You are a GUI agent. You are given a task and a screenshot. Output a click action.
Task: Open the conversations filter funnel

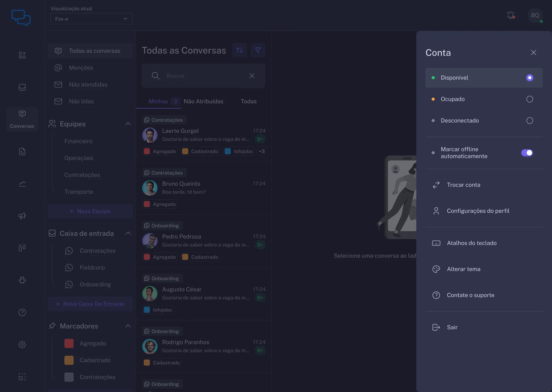coord(258,50)
